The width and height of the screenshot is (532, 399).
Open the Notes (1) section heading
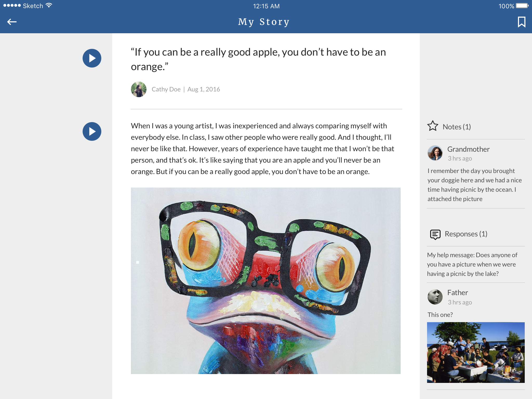(x=457, y=127)
